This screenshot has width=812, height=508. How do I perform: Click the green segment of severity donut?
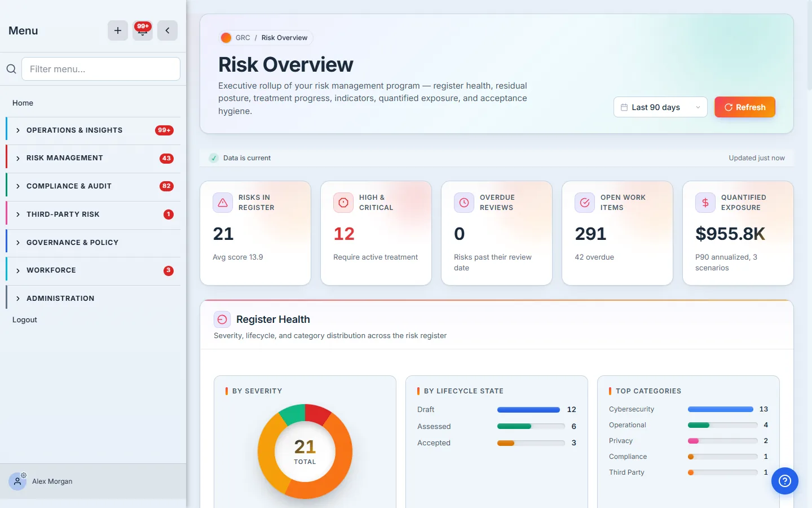point(293,414)
